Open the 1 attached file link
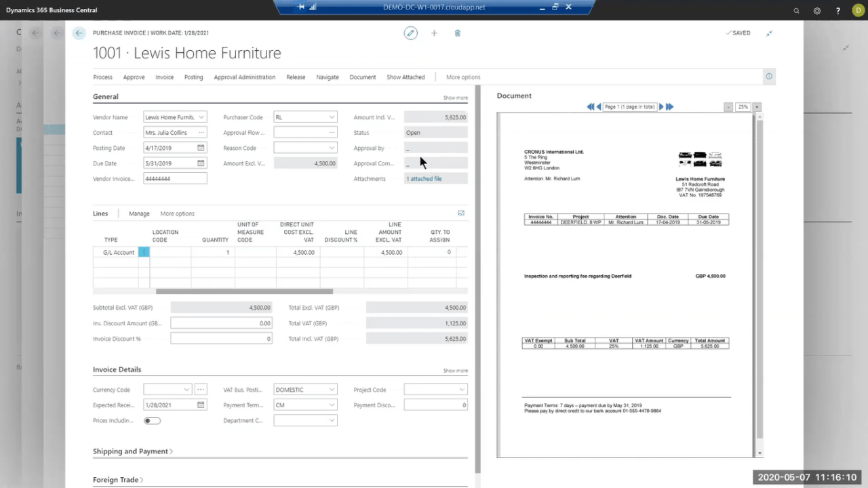868x488 pixels. tap(424, 178)
